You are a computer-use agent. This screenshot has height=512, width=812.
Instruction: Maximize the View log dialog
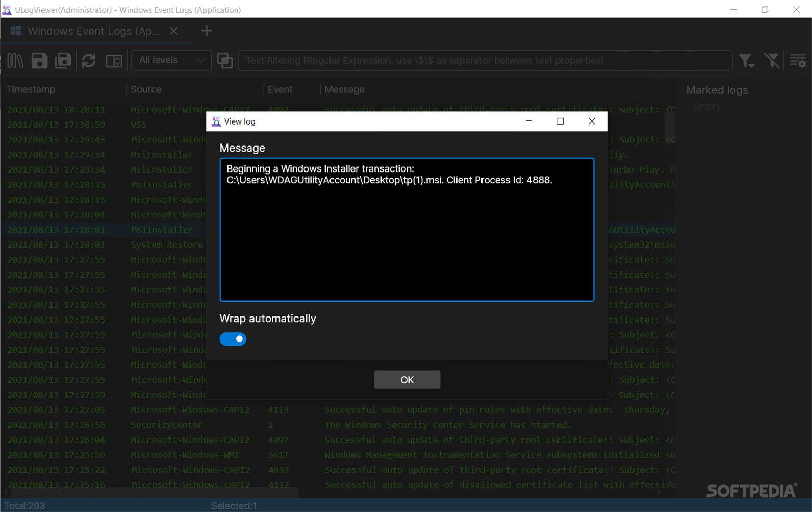(560, 121)
